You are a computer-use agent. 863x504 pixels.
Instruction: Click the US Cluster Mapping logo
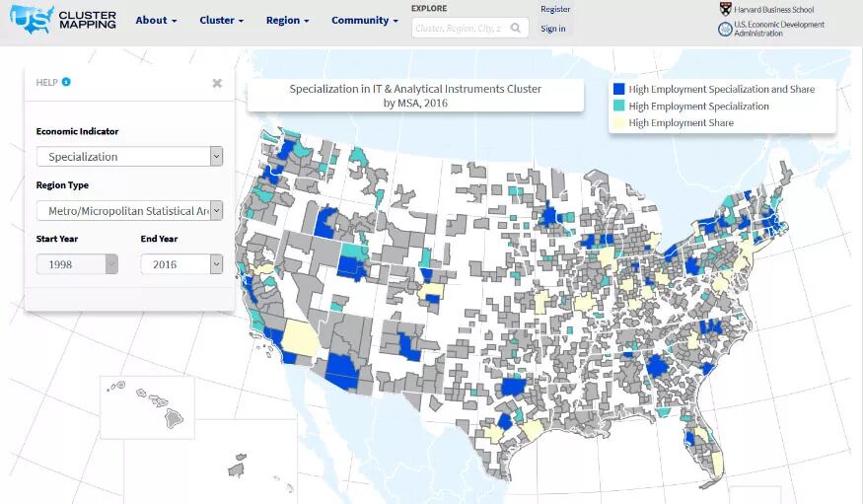click(63, 20)
